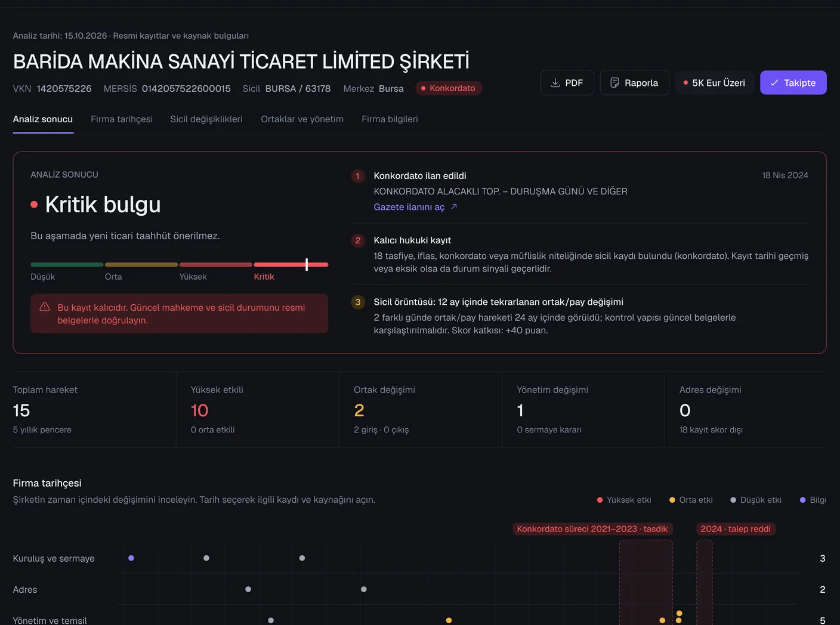The image size is (840, 625).
Task: Click the Kuruluş ve sermaye row label
Action: [54, 559]
